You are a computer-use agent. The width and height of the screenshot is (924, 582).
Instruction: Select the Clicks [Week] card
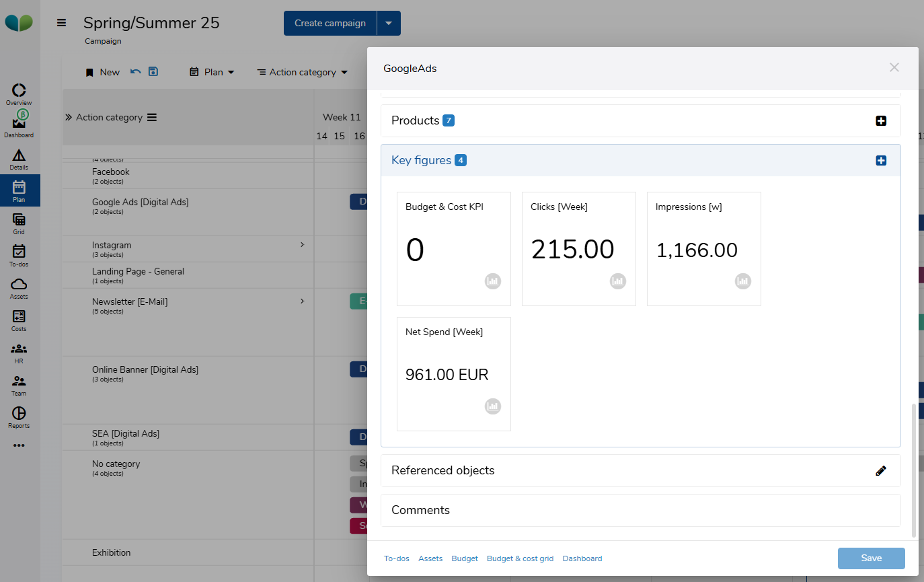tap(579, 249)
